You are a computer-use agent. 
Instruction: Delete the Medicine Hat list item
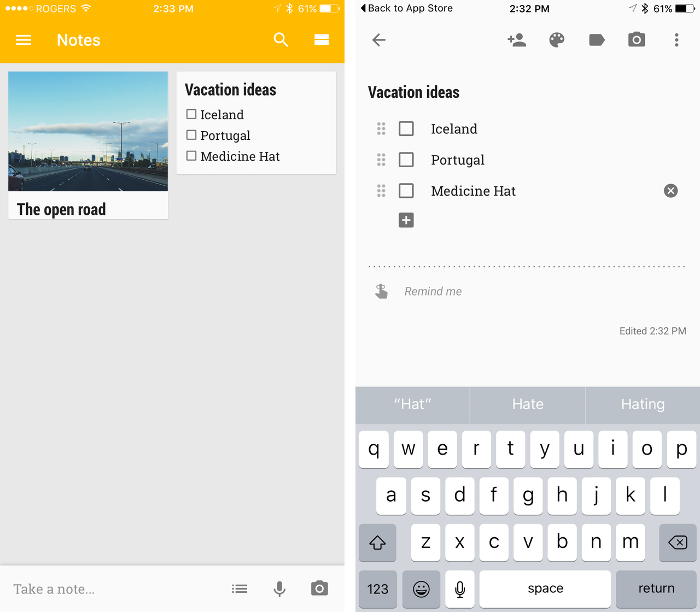coord(670,191)
